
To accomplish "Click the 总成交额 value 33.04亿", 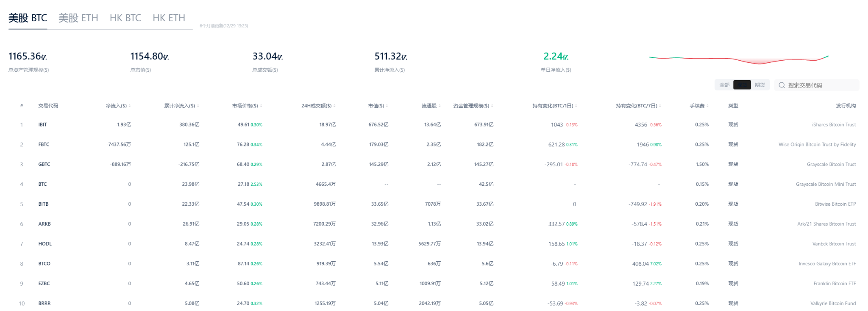I will click(x=267, y=56).
